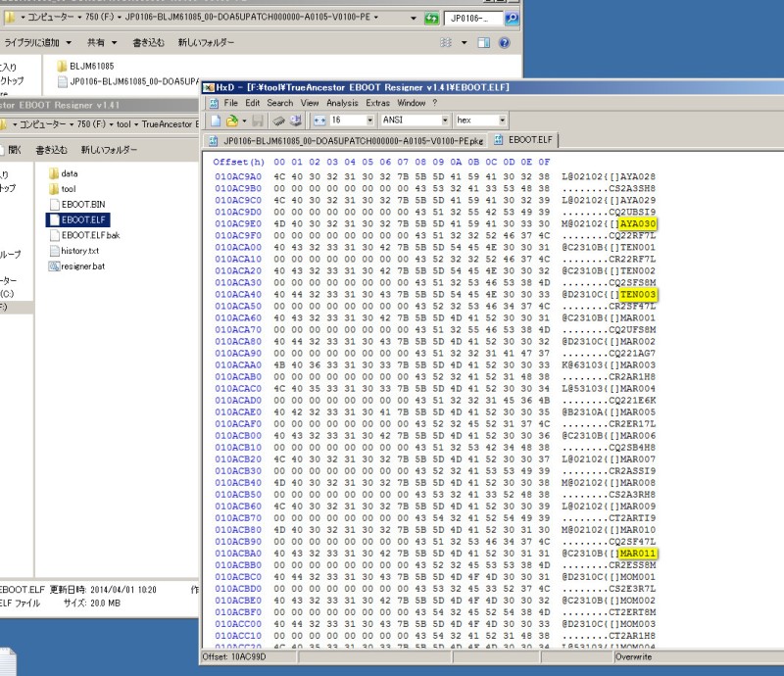Click the Open RAM icon in HxD
The height and width of the screenshot is (676, 784).
pyautogui.click(x=296, y=120)
